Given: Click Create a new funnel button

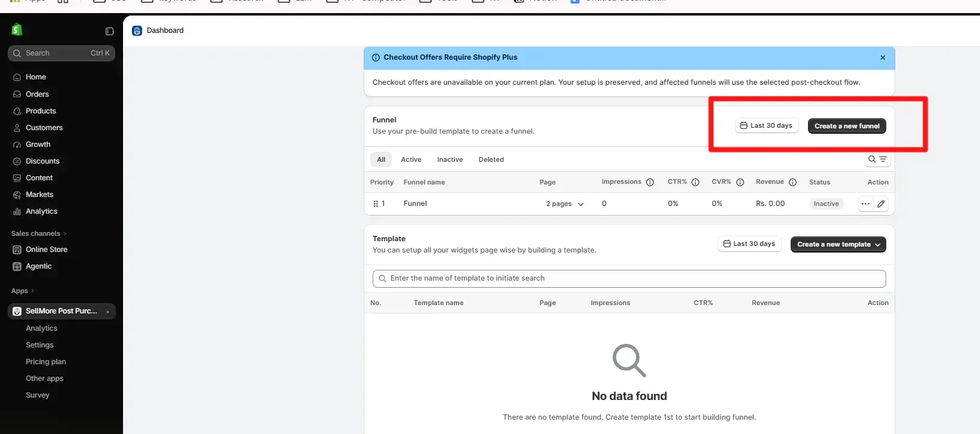Looking at the screenshot, I should point(847,126).
